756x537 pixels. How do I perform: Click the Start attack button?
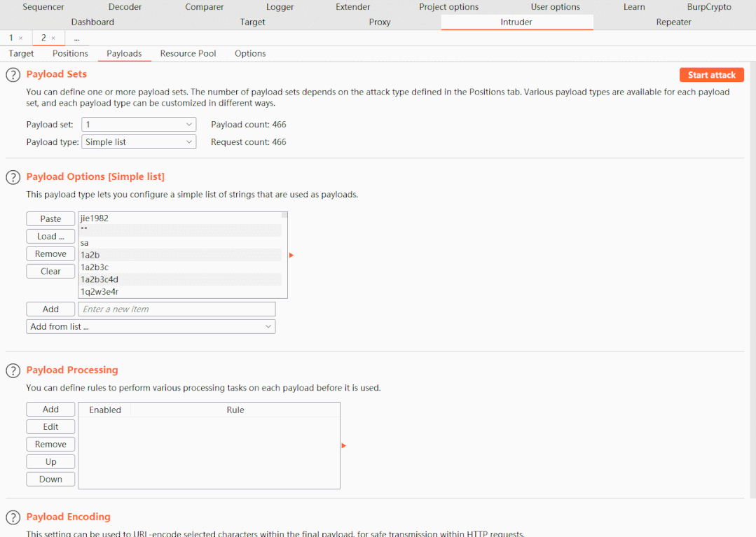point(712,75)
